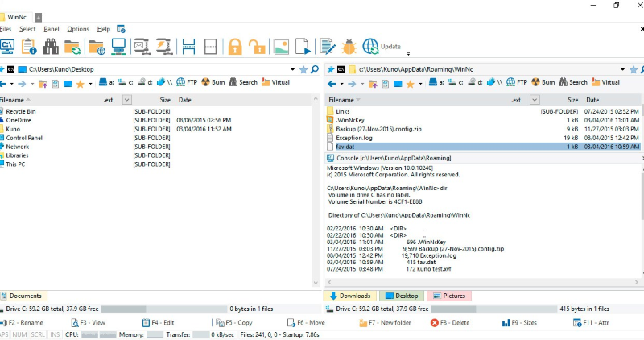644x340 pixels.
Task: Go up one folder in the left panel
Action: tap(43, 84)
